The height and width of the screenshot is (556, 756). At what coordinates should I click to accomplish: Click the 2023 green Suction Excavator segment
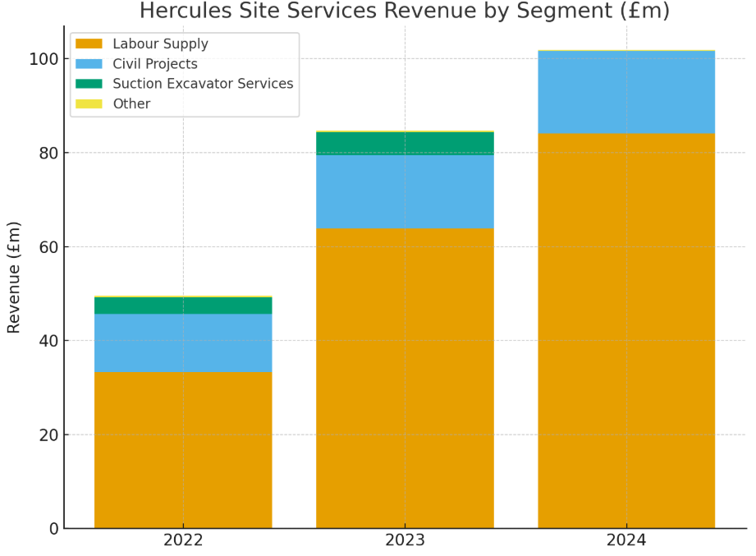pos(405,143)
